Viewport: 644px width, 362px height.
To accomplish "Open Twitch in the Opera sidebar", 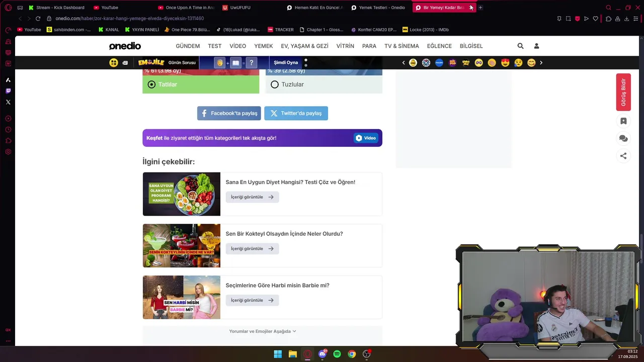I will click(x=8, y=91).
